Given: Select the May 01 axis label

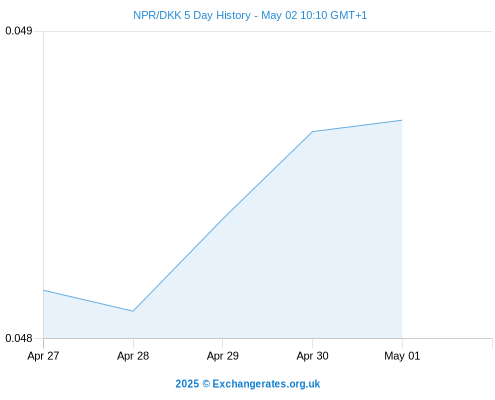Looking at the screenshot, I should (402, 356).
